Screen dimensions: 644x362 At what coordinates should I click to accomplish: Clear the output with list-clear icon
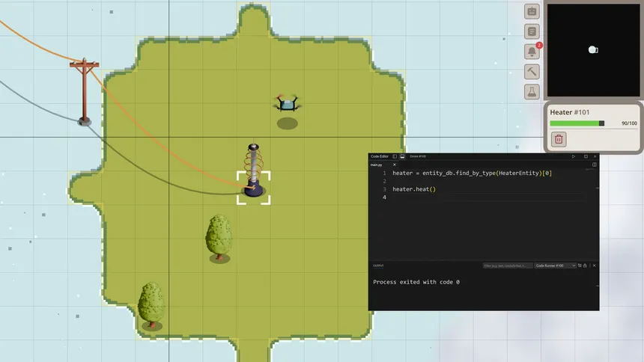tap(580, 266)
